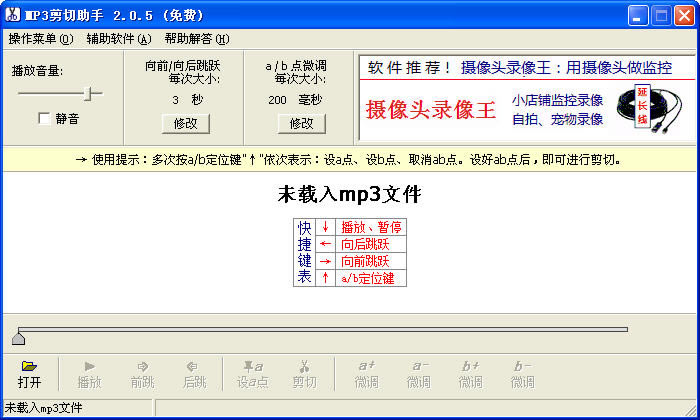Click the 3 秒 jump size value
The height and width of the screenshot is (420, 700).
188,100
